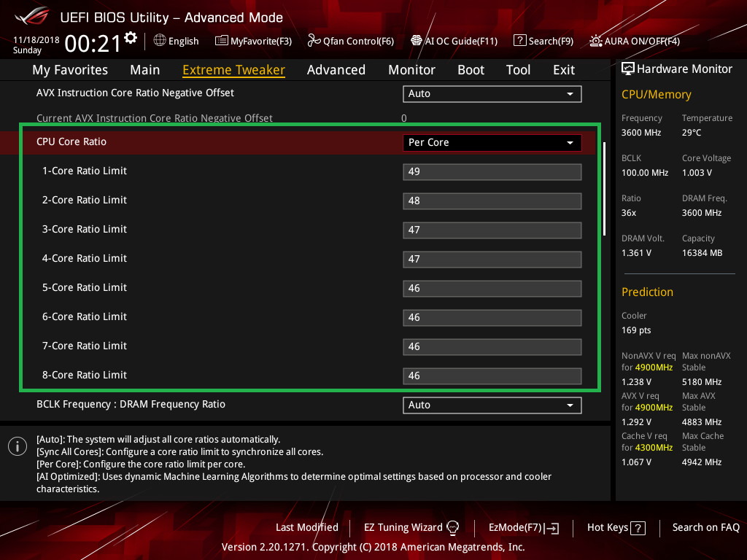
Task: Select the 4-Core Ratio Limit value field
Action: 492,260
